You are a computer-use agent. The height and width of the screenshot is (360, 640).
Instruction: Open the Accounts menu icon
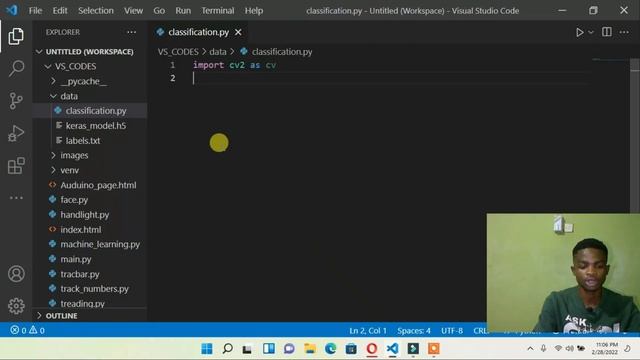pos(16,274)
